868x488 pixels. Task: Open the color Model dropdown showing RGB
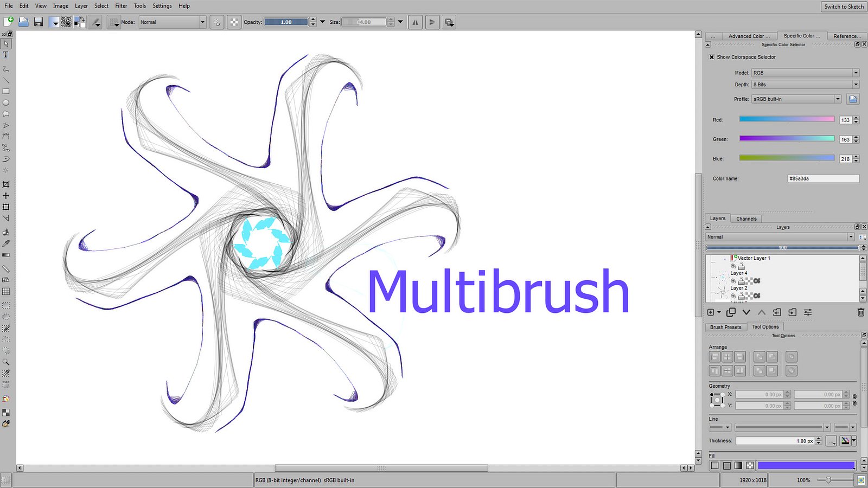pos(805,72)
